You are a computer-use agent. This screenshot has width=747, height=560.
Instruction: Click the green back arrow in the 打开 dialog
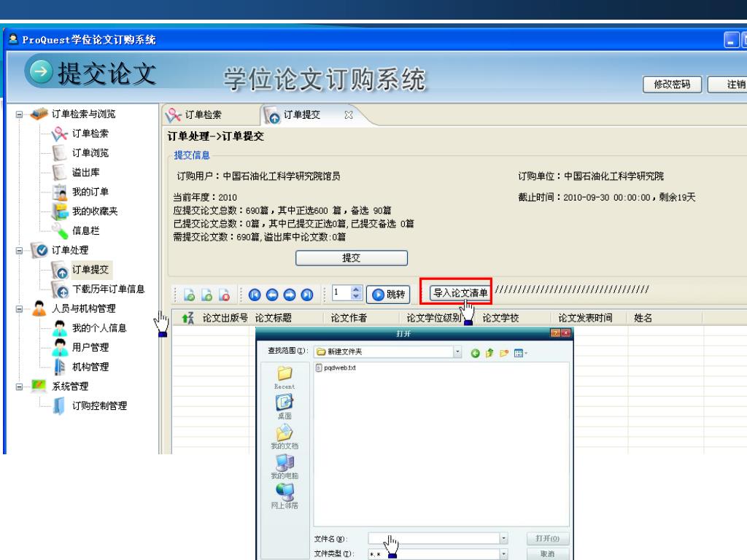tap(475, 353)
